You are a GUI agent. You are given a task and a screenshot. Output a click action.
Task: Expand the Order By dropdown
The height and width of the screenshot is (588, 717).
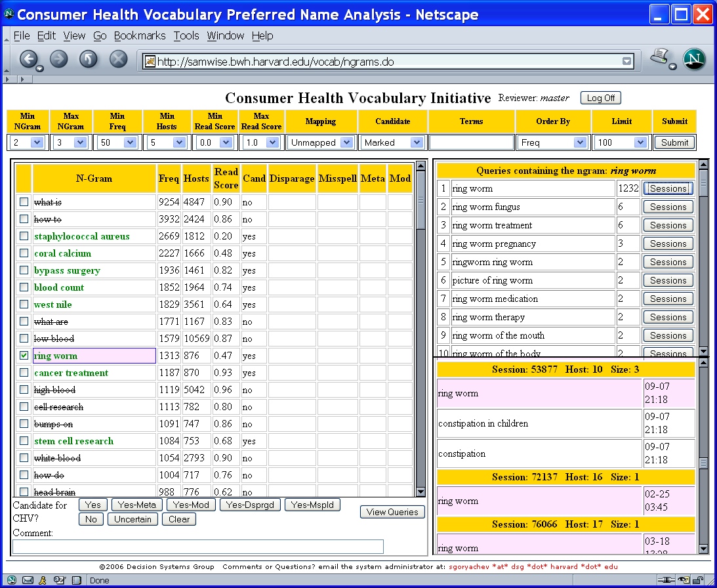tap(553, 142)
